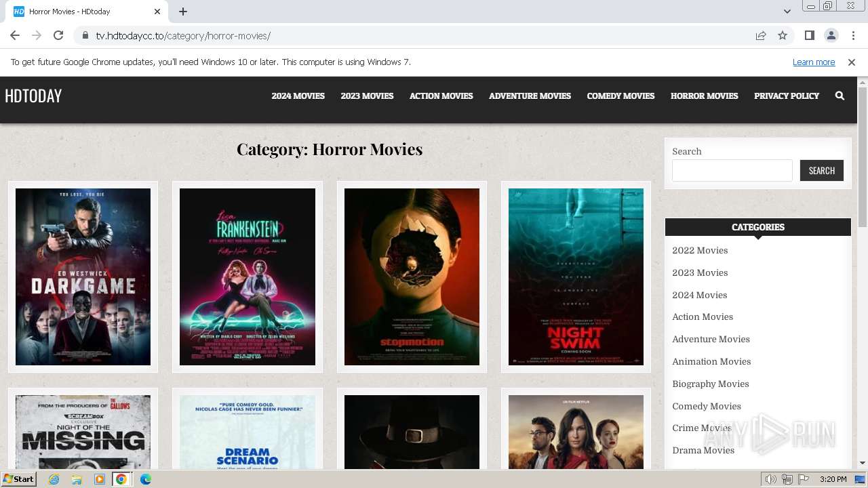
Task: Open PRIVACY POLICY in the top nav
Action: tap(787, 96)
